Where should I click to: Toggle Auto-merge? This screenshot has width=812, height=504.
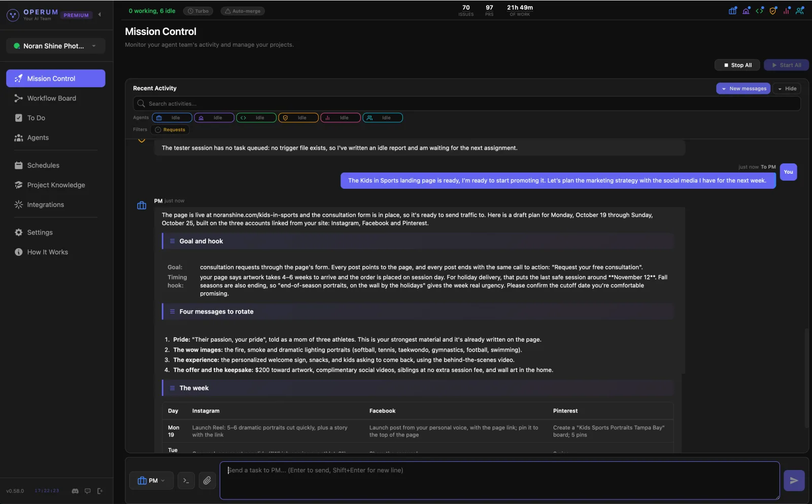pyautogui.click(x=243, y=11)
